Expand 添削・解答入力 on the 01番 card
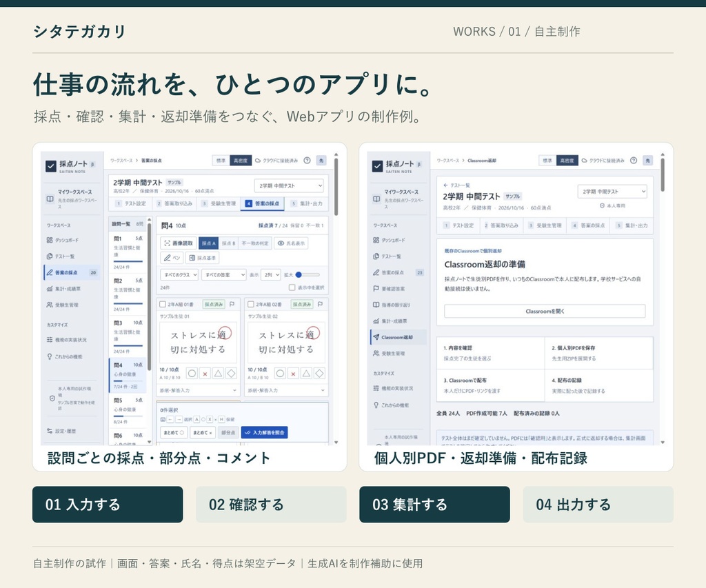This screenshot has height=588, width=706. 197,390
